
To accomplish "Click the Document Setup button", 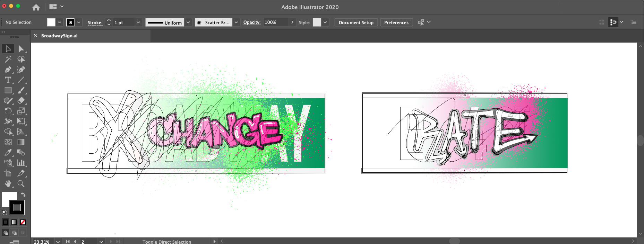I will 356,22.
